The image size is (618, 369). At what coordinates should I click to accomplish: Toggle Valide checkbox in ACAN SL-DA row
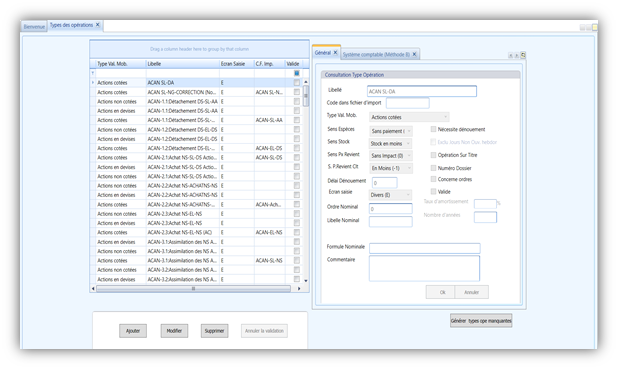297,82
